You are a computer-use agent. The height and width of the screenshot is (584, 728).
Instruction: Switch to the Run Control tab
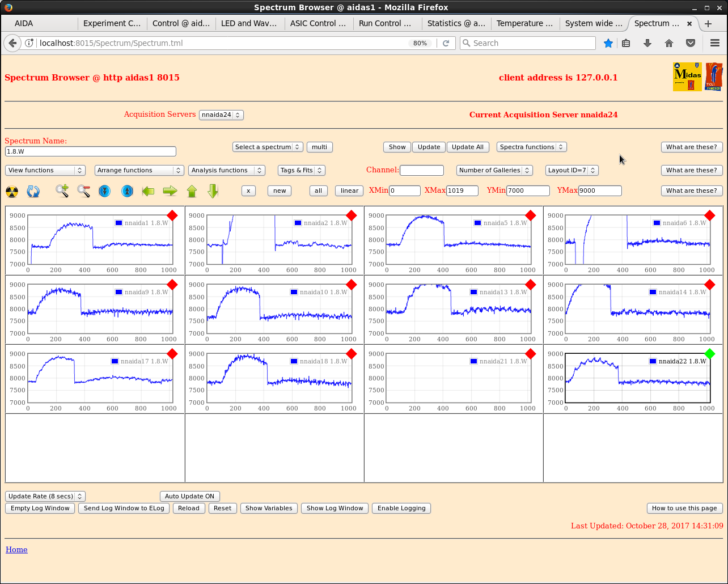click(387, 23)
